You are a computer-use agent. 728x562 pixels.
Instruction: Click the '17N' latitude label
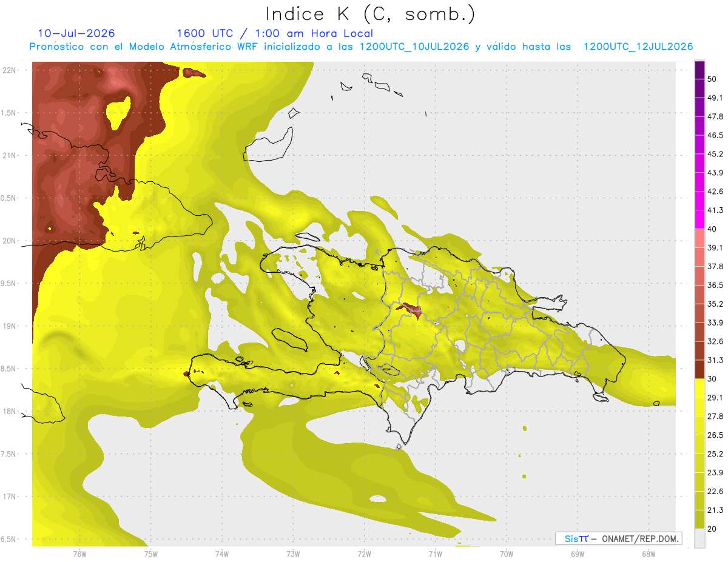[x=10, y=497]
